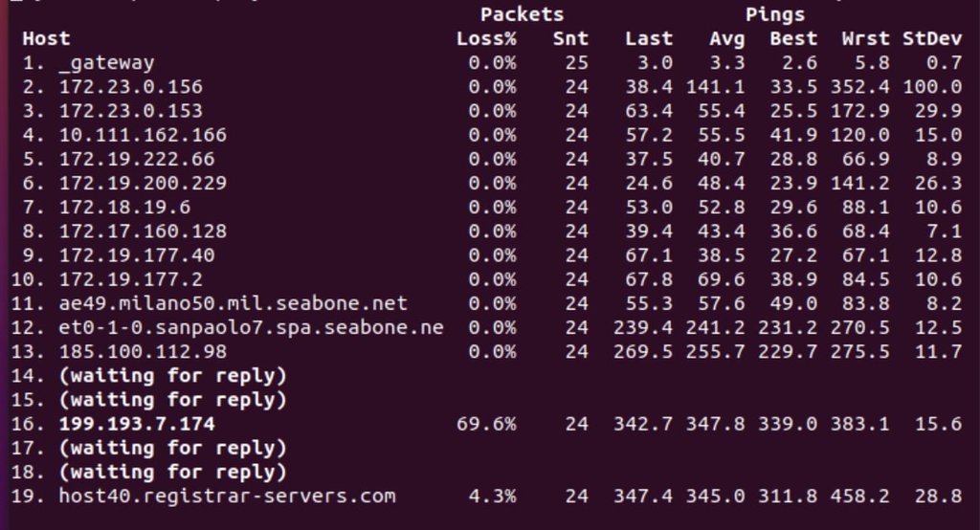Viewport: 980px width, 530px height.
Task: Select host 172.23.0.156 in hop 2
Action: tap(130, 87)
